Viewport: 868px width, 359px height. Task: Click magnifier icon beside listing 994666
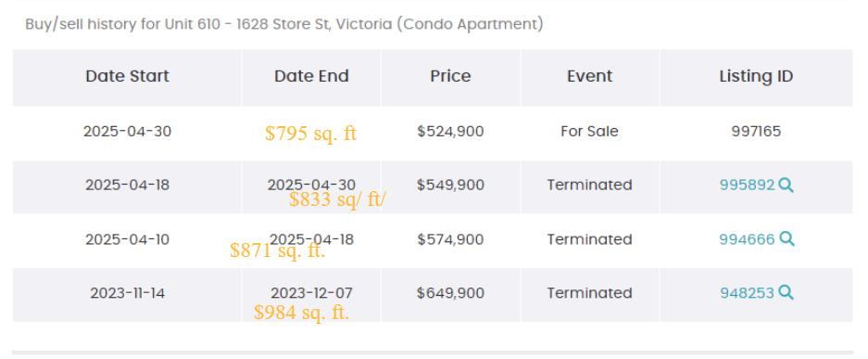tap(786, 239)
